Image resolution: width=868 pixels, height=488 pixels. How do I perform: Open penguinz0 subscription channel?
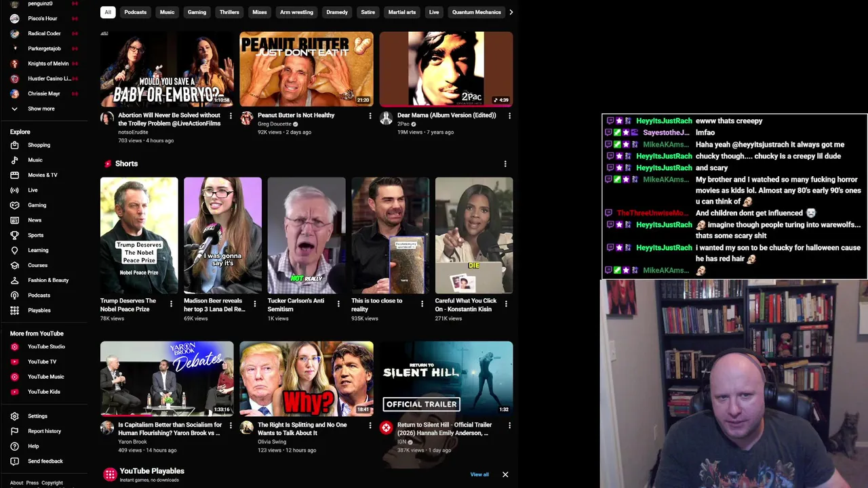click(41, 3)
